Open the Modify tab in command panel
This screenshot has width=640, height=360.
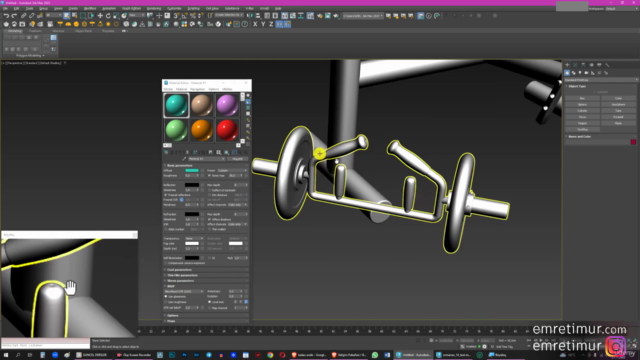point(575,65)
